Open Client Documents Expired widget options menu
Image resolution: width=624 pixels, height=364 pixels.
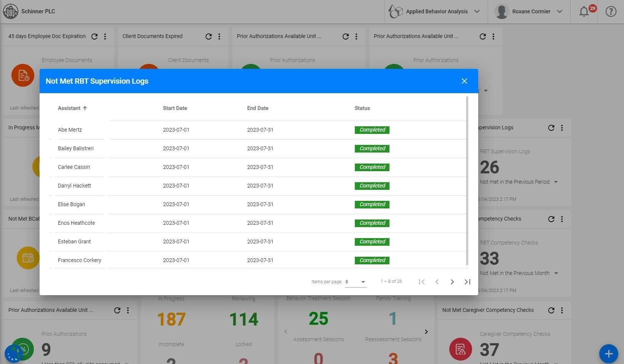(x=219, y=37)
